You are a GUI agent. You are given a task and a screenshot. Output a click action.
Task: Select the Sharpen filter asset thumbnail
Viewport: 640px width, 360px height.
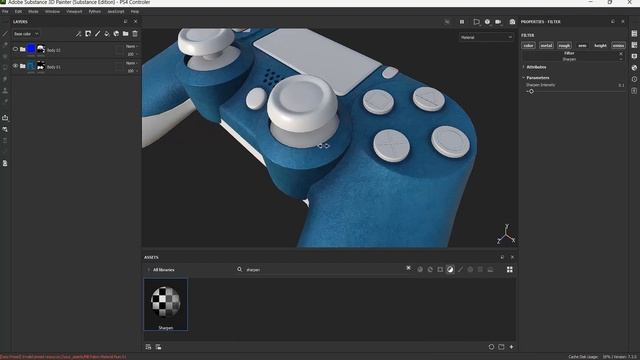(x=166, y=304)
